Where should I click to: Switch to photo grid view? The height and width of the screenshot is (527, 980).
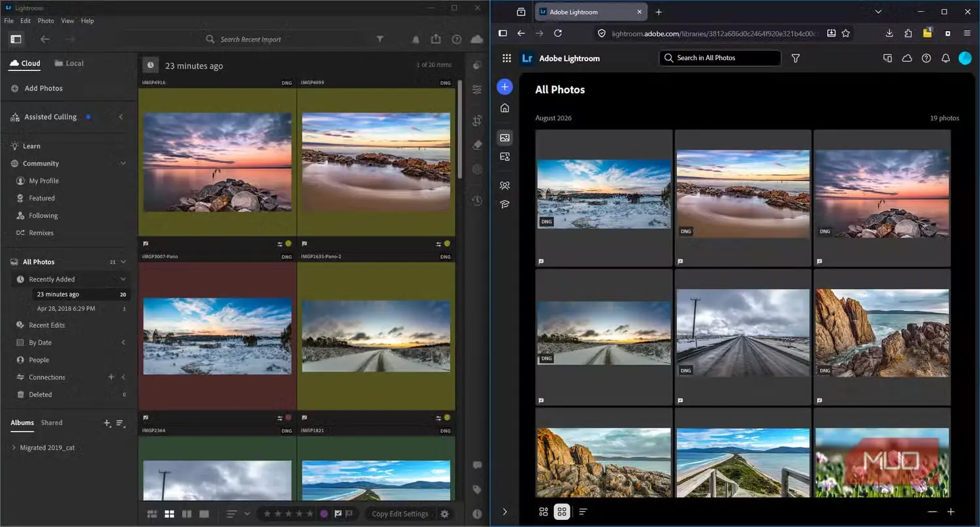[x=152, y=514]
